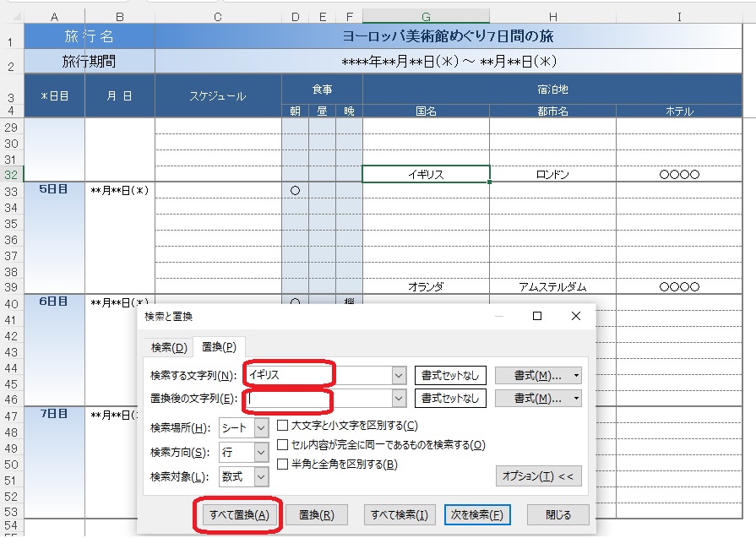
Task: Check the 半角と全角を区別する checkbox
Action: (284, 464)
